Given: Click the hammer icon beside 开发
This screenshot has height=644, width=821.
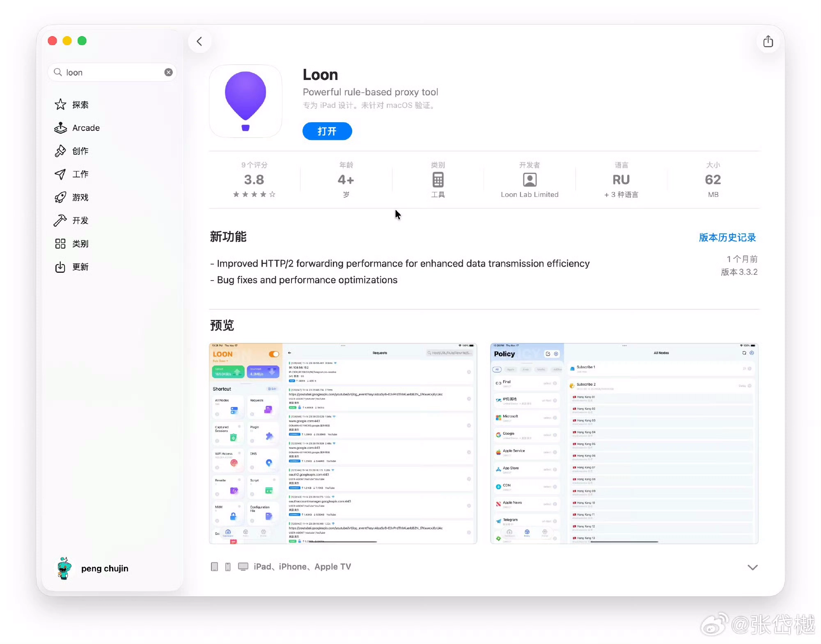Looking at the screenshot, I should [60, 221].
